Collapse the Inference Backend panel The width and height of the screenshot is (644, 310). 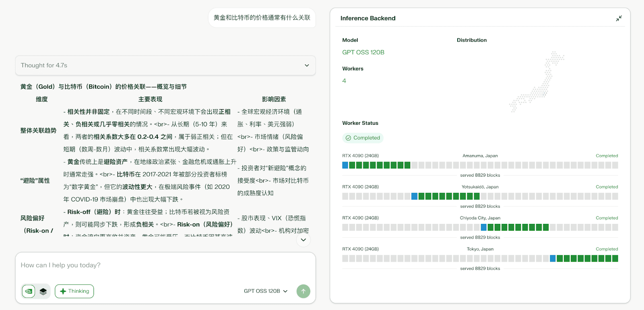pos(619,19)
